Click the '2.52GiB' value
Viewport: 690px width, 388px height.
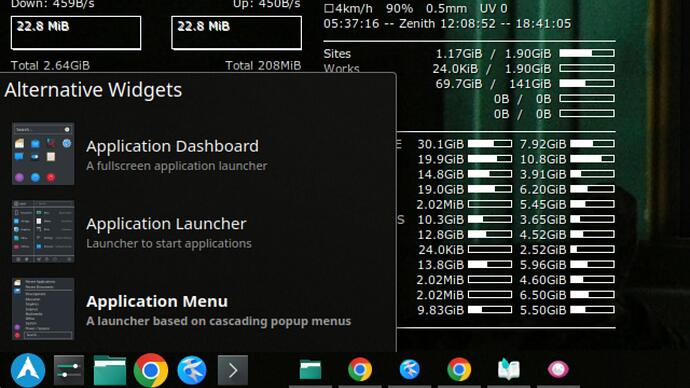point(543,249)
